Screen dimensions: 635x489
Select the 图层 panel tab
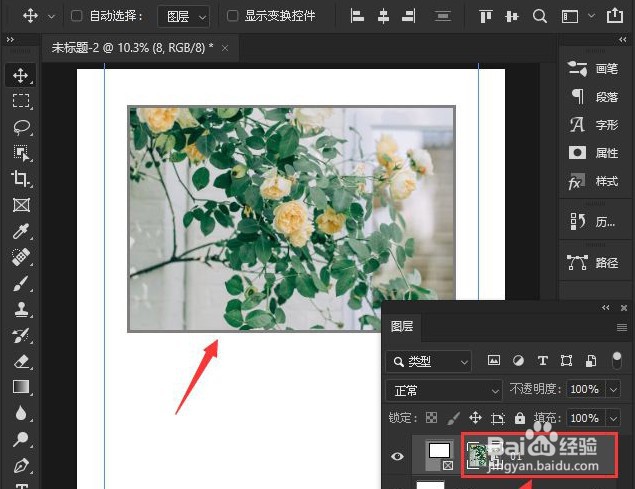[402, 327]
